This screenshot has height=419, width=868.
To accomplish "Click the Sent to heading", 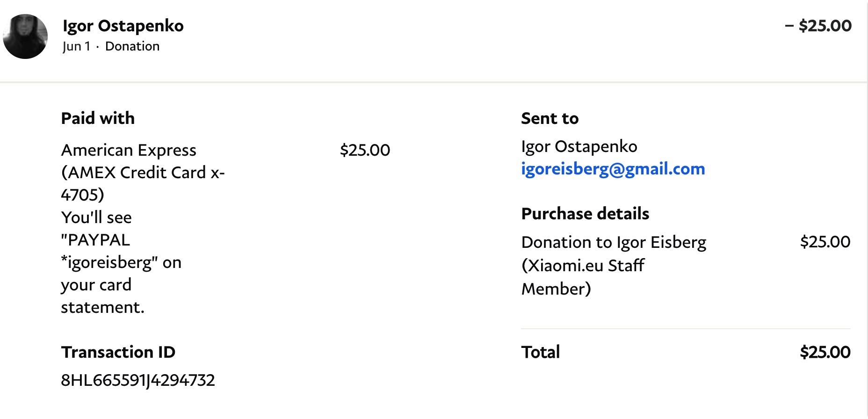I will 550,118.
